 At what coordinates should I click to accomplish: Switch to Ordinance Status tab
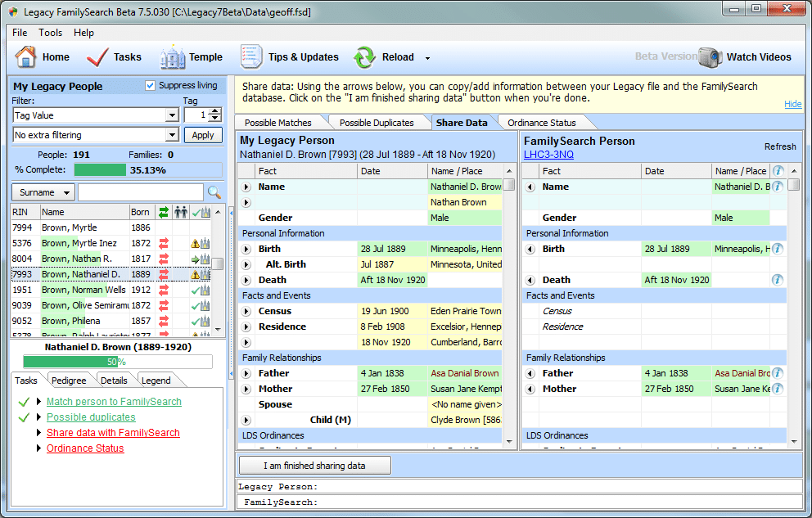click(x=542, y=123)
